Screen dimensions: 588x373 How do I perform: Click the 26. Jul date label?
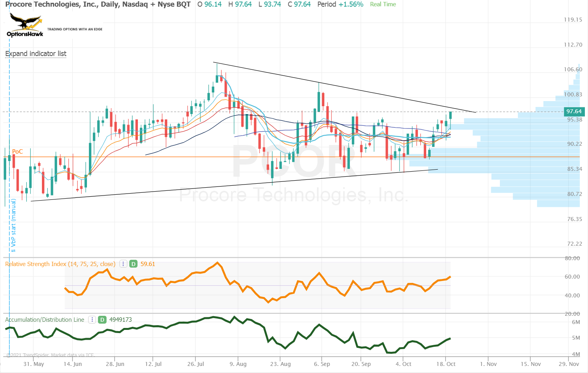click(x=195, y=364)
